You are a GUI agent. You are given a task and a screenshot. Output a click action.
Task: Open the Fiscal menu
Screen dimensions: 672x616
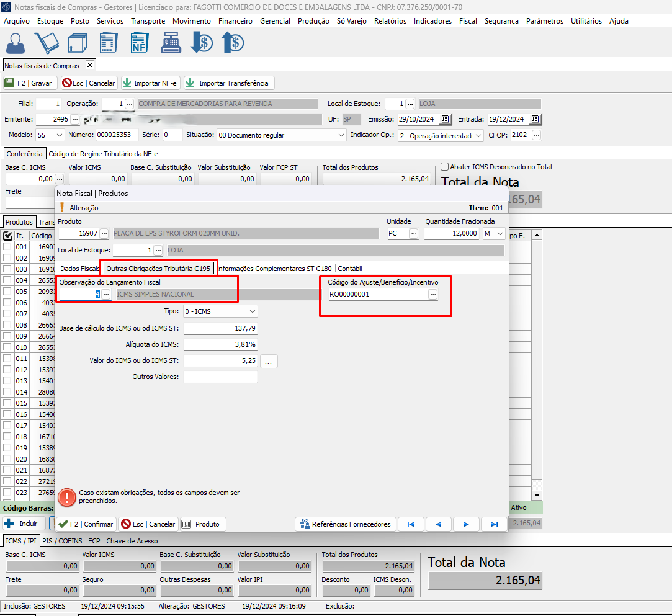pyautogui.click(x=468, y=20)
